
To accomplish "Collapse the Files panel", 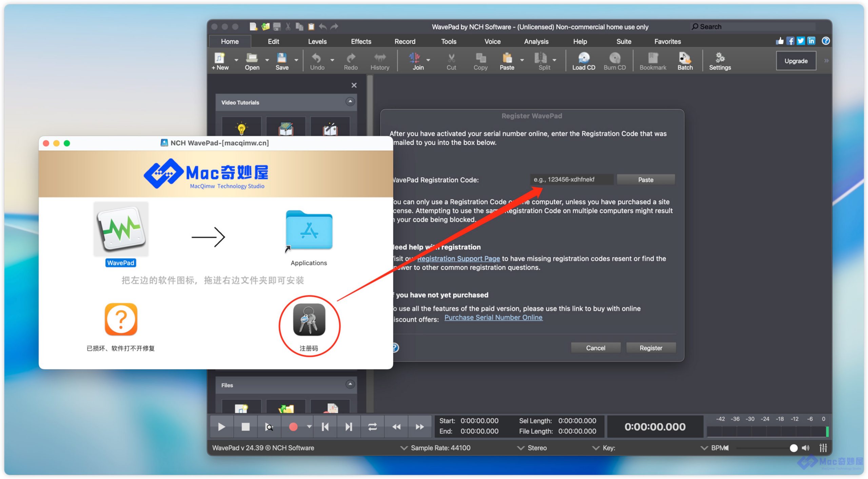I will point(350,384).
